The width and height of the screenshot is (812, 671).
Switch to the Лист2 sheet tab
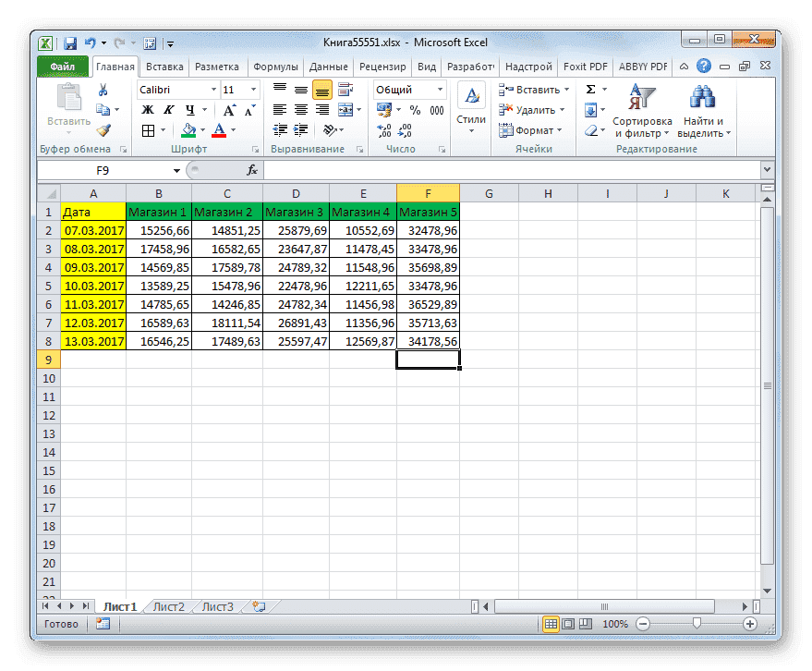click(168, 606)
